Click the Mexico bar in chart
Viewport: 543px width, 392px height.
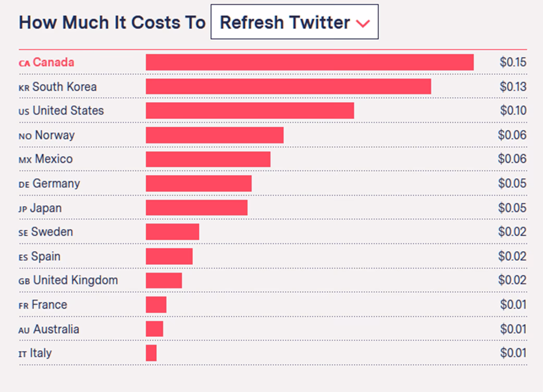click(x=208, y=159)
